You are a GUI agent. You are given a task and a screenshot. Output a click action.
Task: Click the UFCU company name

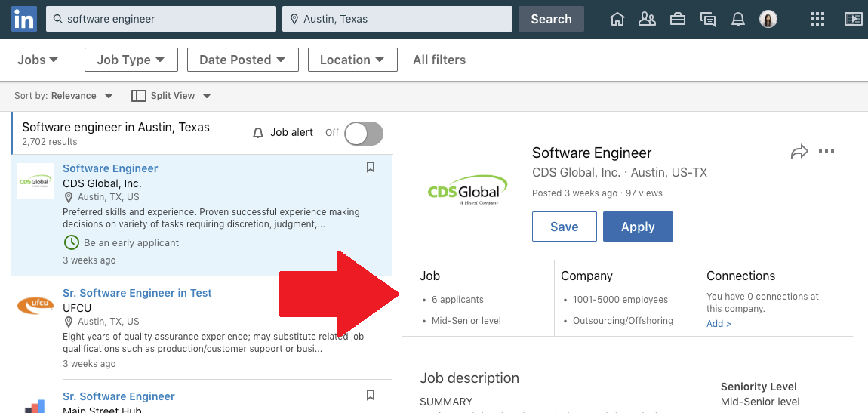(x=77, y=308)
